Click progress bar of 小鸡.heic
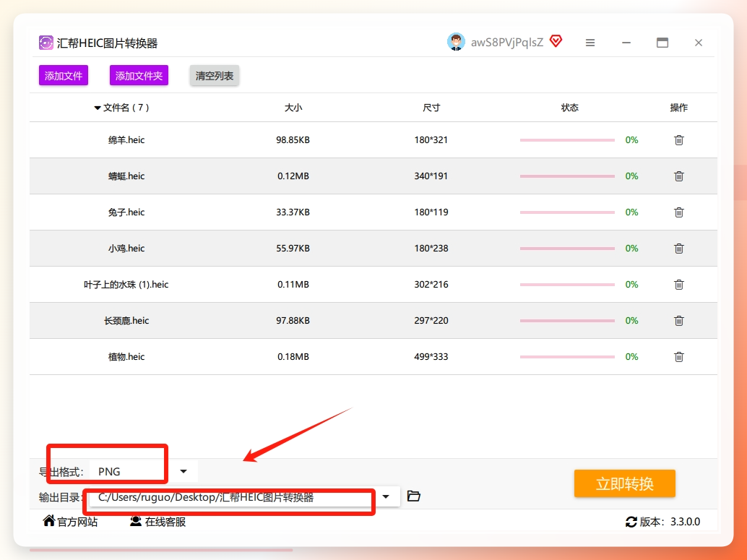The height and width of the screenshot is (560, 747). coord(567,249)
